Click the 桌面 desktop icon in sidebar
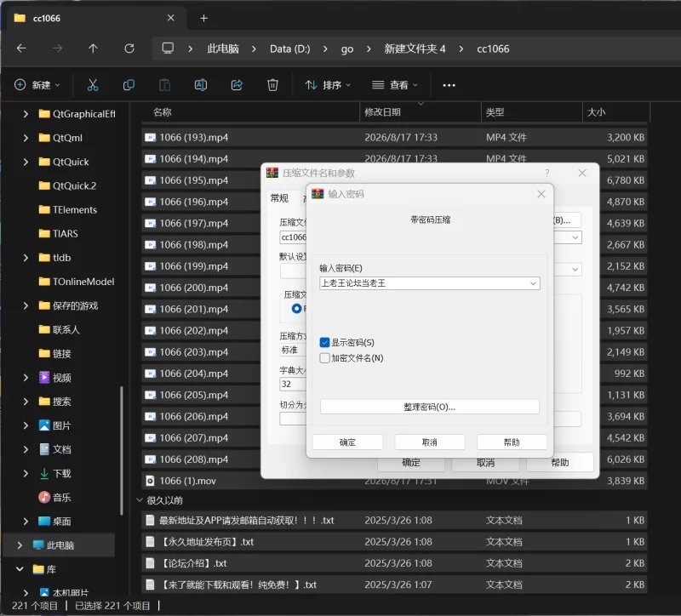 coord(44,521)
